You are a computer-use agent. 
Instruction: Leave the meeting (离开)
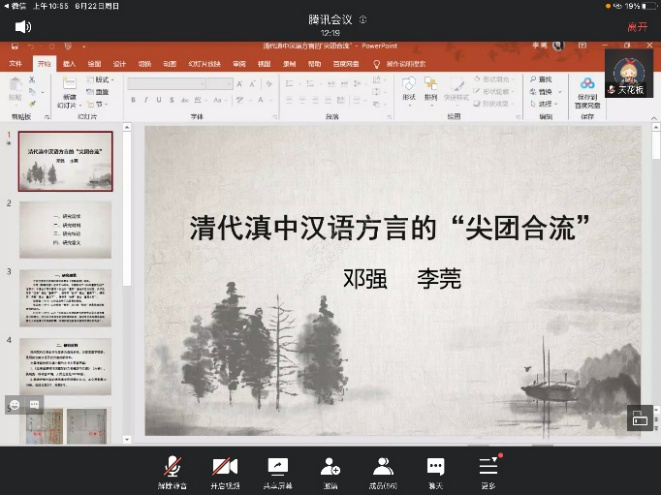637,27
